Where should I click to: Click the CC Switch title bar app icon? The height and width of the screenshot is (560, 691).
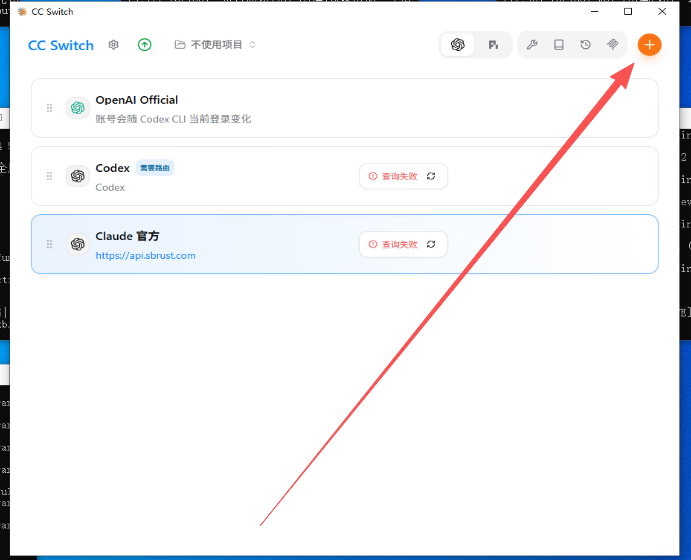pos(22,12)
